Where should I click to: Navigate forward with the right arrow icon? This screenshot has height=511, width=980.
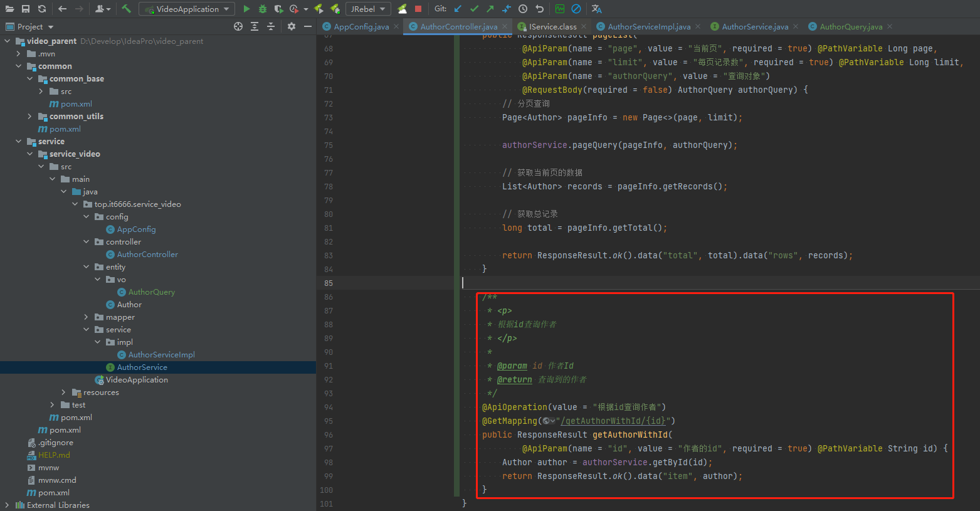pos(79,9)
